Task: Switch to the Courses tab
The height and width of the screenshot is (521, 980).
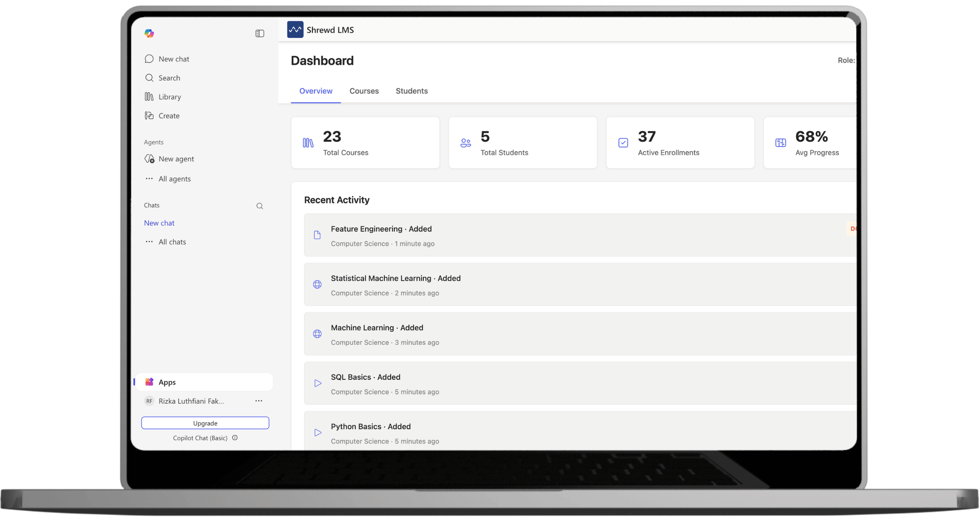Action: click(364, 91)
